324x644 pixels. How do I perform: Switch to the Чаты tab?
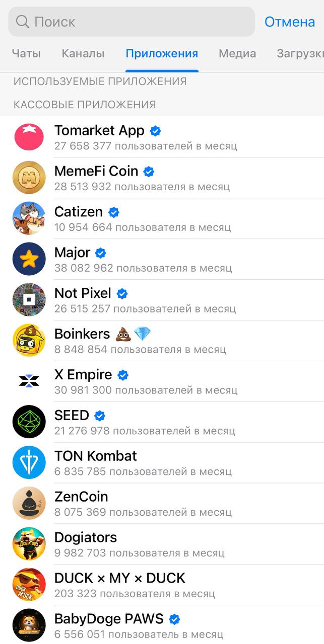[x=26, y=53]
